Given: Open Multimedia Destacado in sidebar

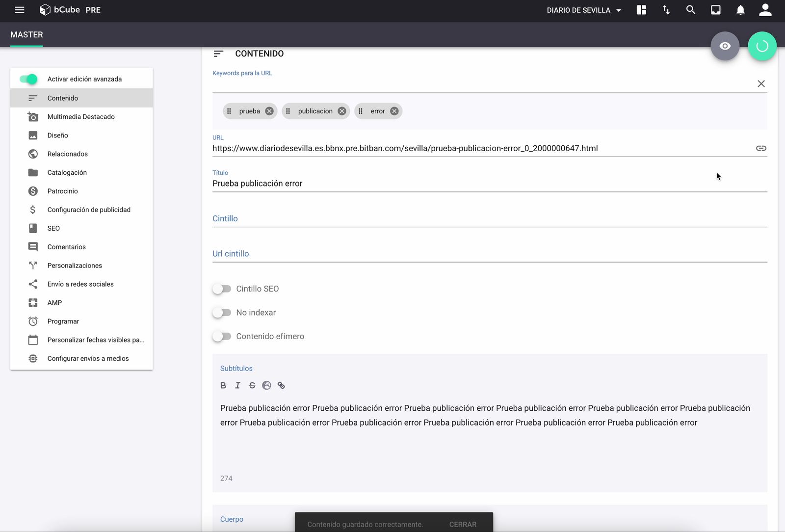Looking at the screenshot, I should (81, 117).
